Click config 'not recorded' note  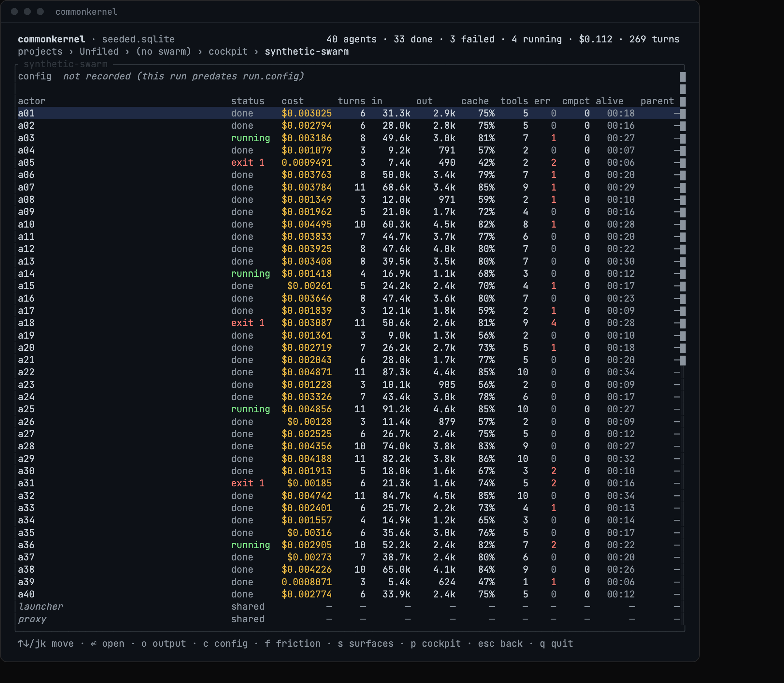[183, 76]
